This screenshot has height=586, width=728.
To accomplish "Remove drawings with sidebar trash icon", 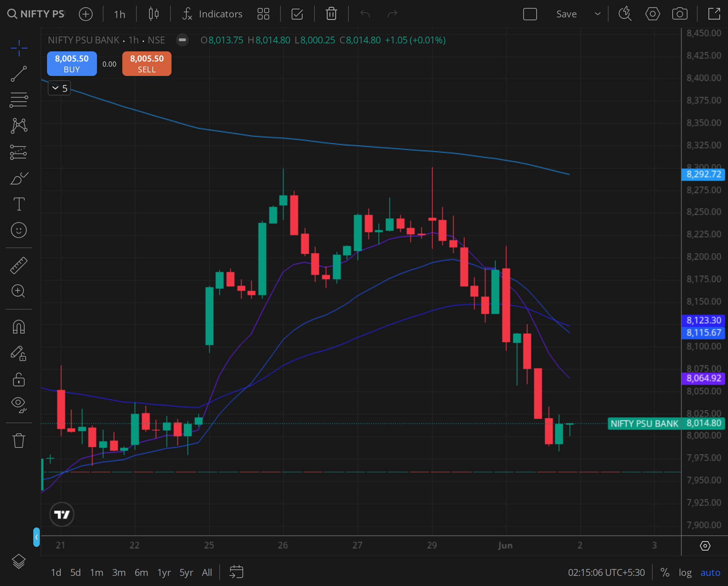I will tap(19, 441).
